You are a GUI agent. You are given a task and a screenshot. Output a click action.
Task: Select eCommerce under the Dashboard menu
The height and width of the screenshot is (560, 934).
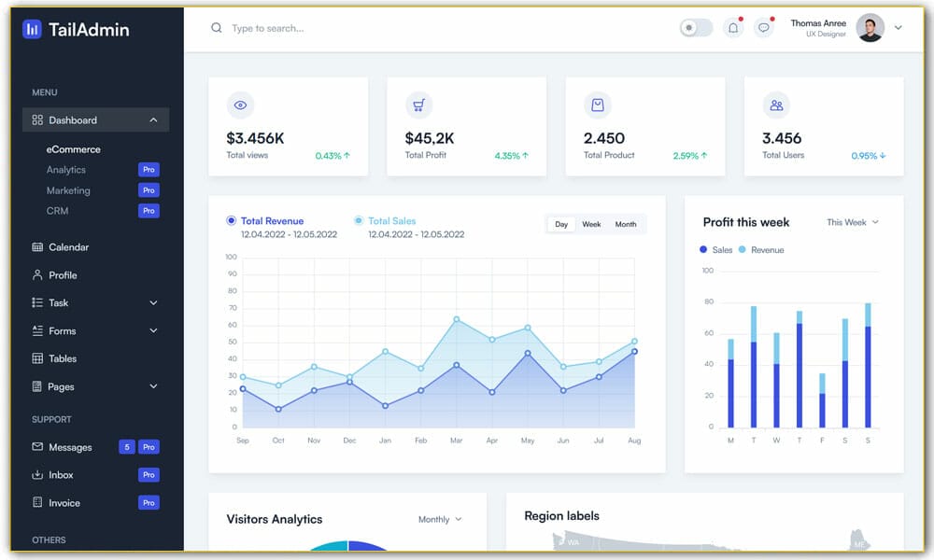74,148
